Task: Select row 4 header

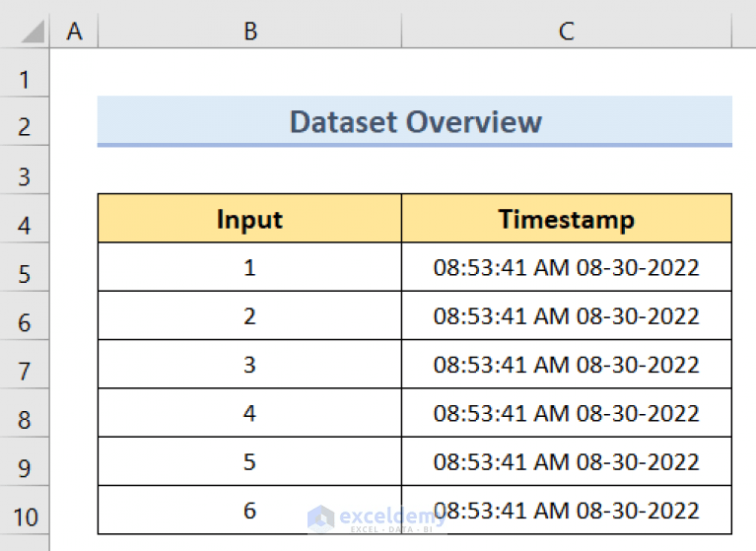Action: 24,219
